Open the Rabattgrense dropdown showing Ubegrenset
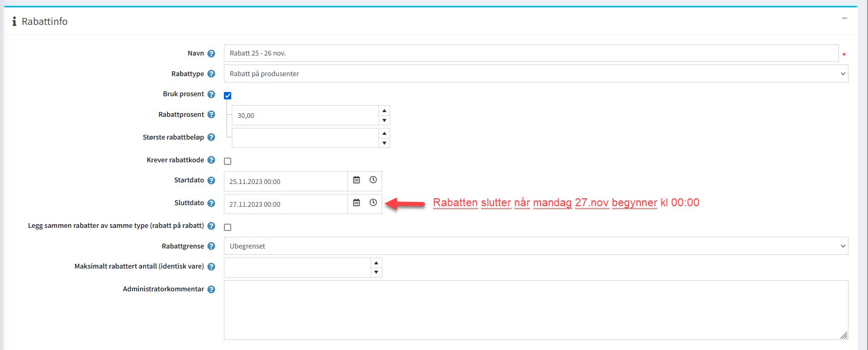The image size is (868, 350). (x=535, y=246)
